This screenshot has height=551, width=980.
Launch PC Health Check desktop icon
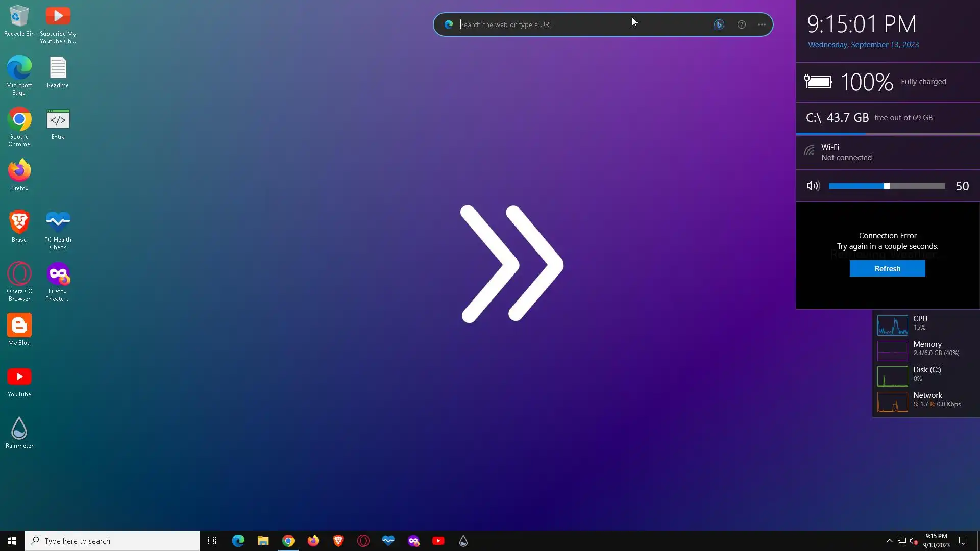click(58, 222)
